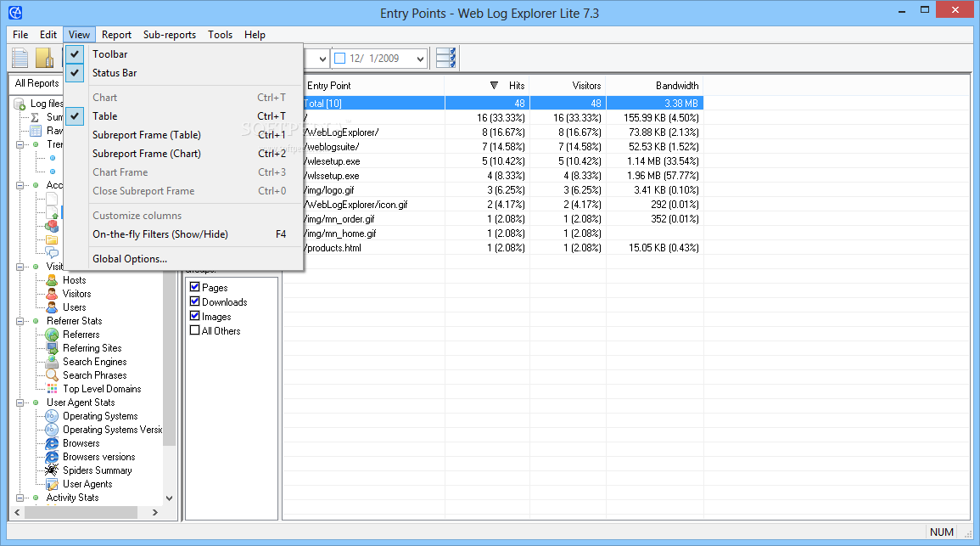
Task: Open the dropdown arrow left of date field
Action: point(322,59)
